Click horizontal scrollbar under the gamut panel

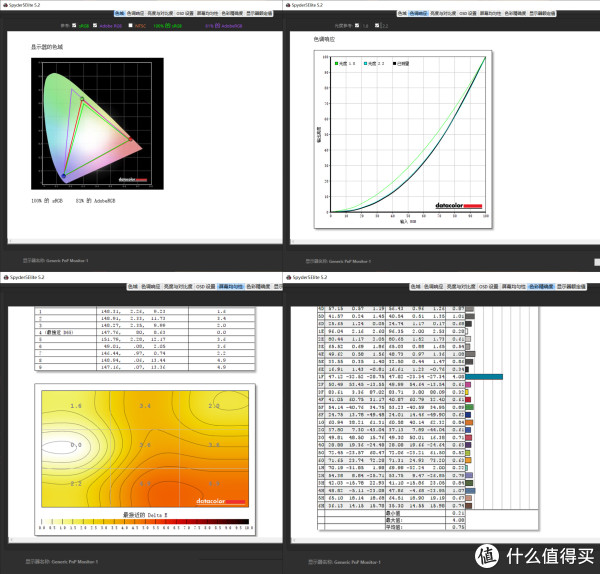[x=145, y=241]
